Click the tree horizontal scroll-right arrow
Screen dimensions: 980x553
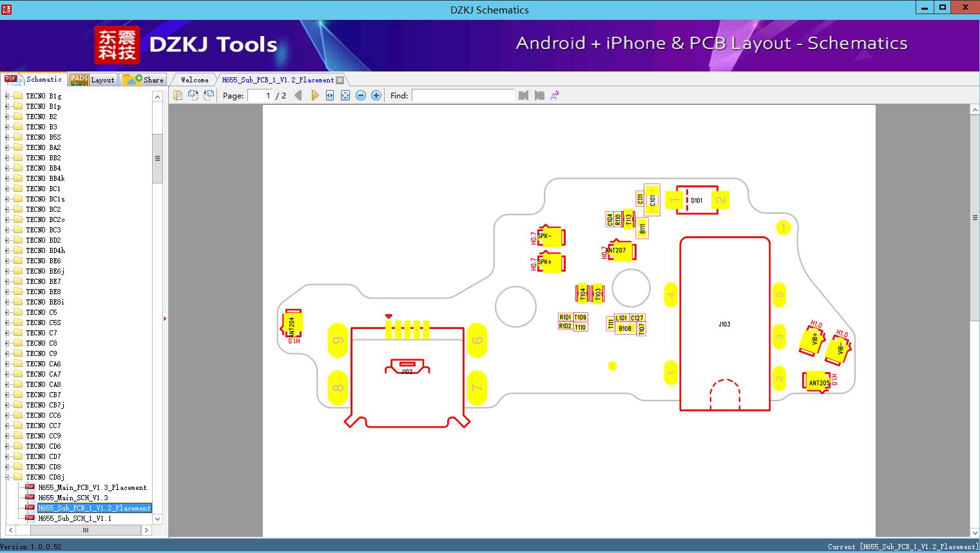[x=146, y=530]
